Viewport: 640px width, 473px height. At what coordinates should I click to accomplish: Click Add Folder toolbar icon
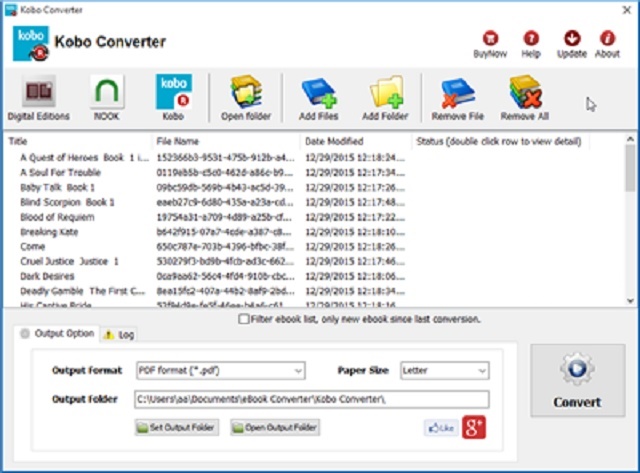pos(386,92)
